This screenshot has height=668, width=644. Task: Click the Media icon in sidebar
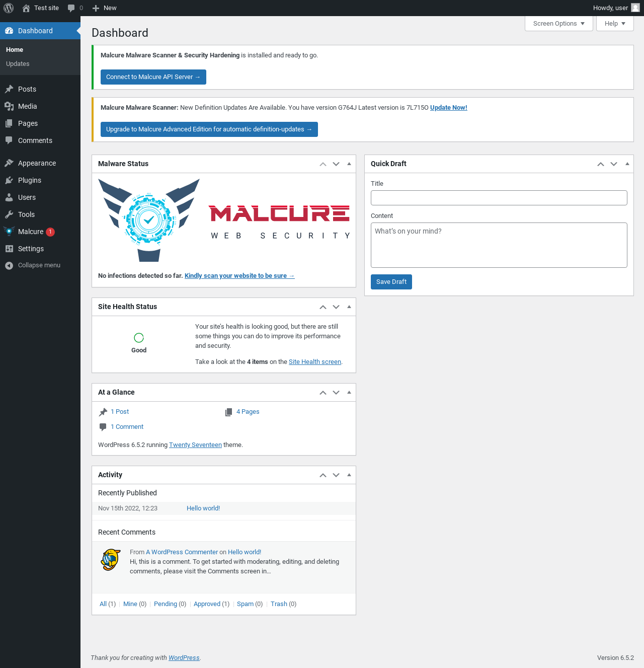point(9,106)
